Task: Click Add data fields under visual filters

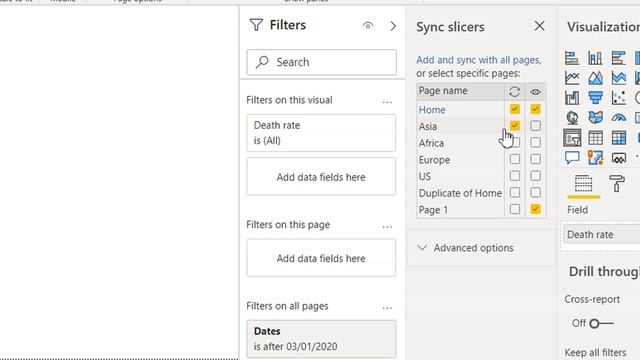Action: pos(321,177)
